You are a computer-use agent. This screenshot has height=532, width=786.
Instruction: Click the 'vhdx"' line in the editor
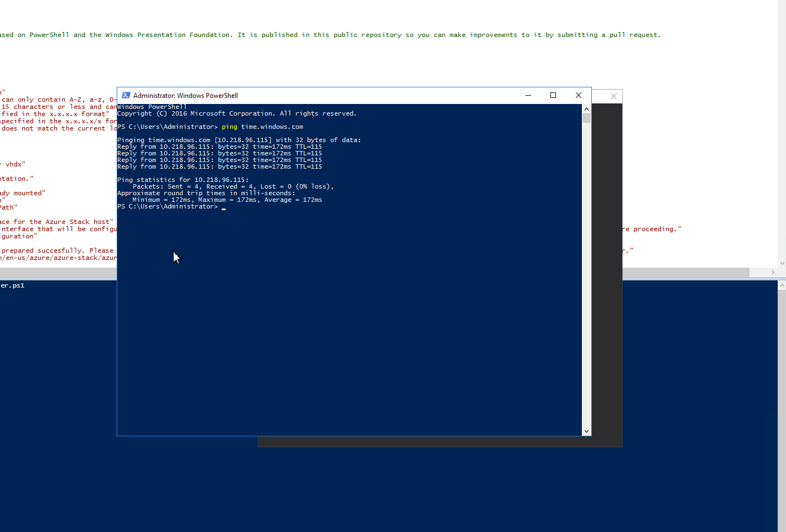(x=13, y=164)
